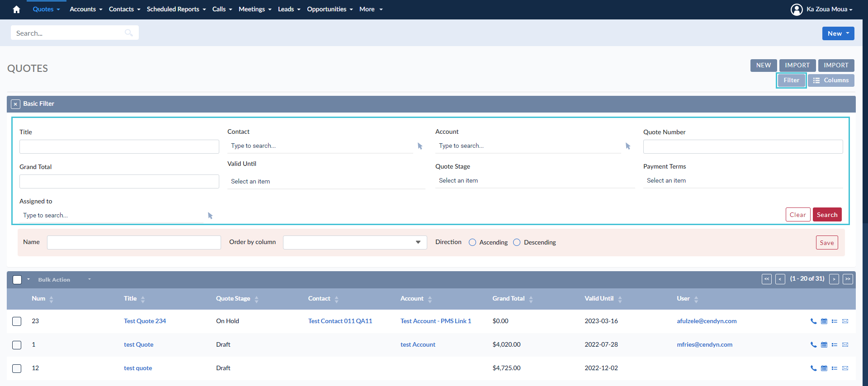Click the envelope icon in the $4,725.00 row

tap(845, 368)
